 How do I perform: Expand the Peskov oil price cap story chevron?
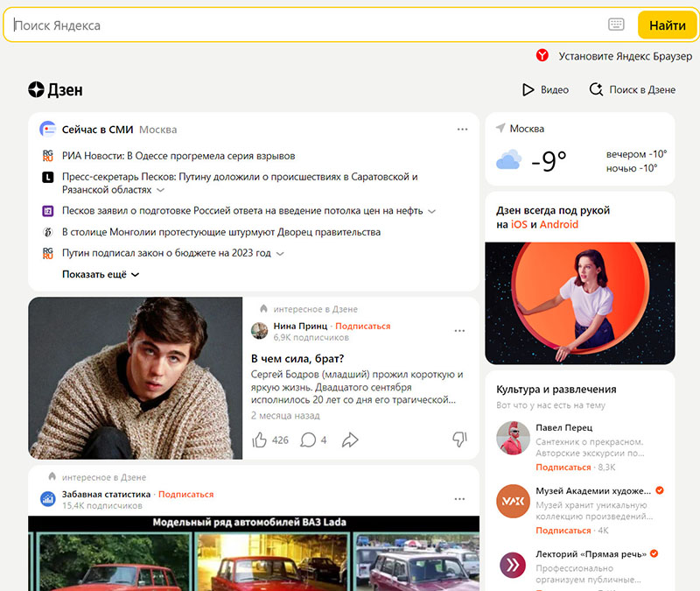coord(432,211)
